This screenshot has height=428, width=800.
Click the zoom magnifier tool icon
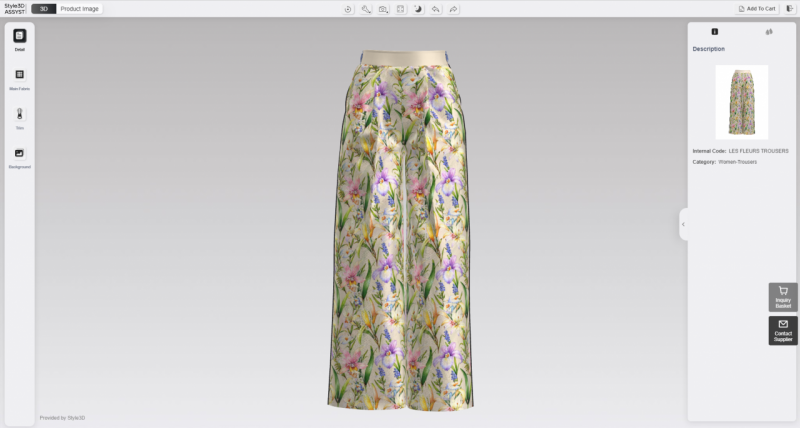366,8
